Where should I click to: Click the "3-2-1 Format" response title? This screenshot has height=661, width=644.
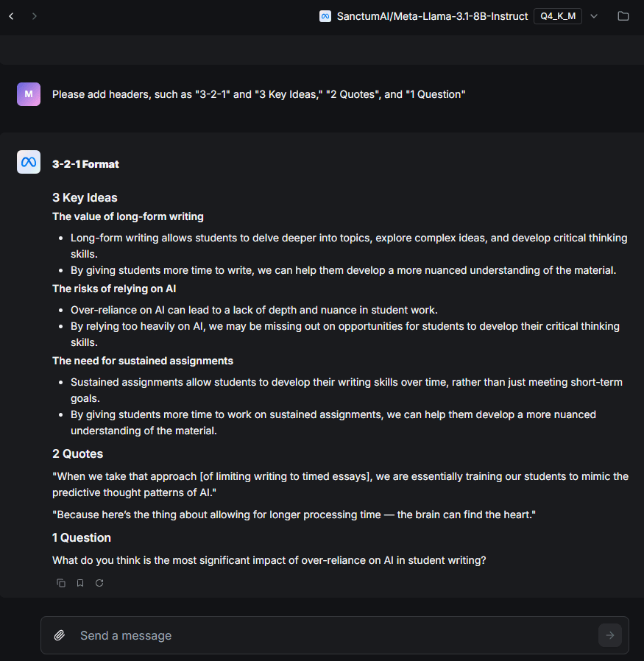(85, 164)
